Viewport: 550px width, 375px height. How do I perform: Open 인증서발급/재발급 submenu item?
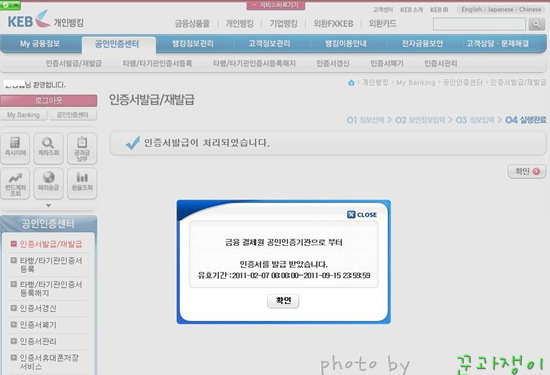click(73, 63)
